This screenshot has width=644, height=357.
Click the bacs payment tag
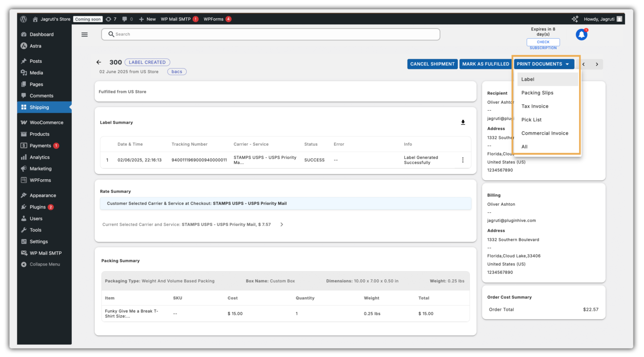pyautogui.click(x=177, y=72)
